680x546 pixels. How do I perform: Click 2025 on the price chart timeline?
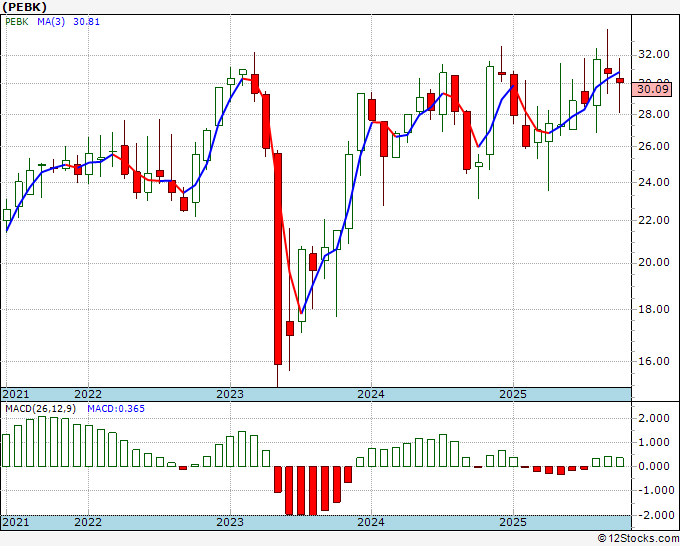[x=513, y=394]
